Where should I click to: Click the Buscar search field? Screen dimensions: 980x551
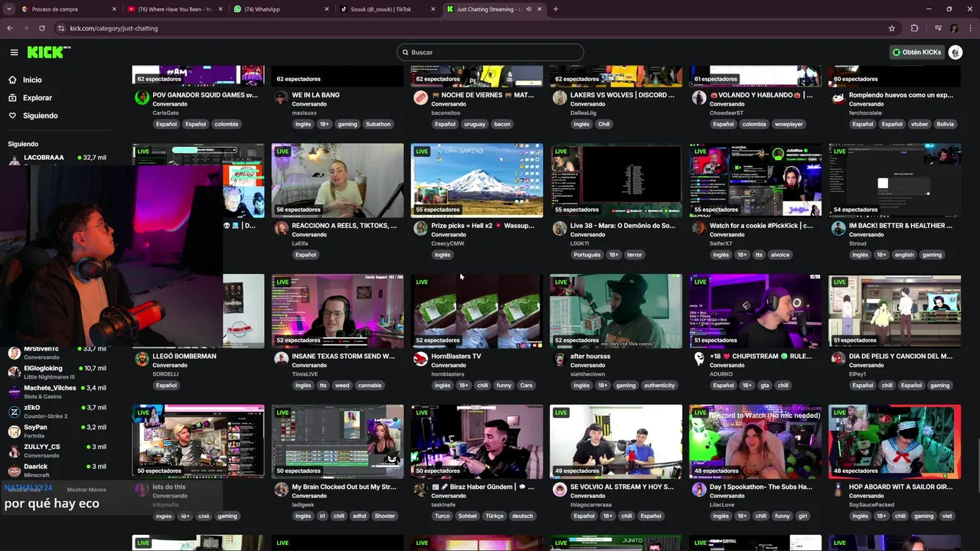[x=490, y=52]
